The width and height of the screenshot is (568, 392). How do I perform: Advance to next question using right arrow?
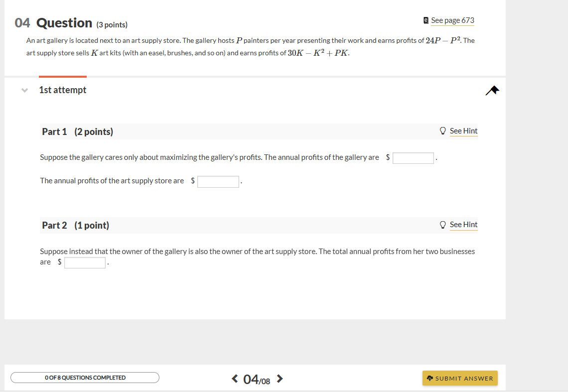280,379
